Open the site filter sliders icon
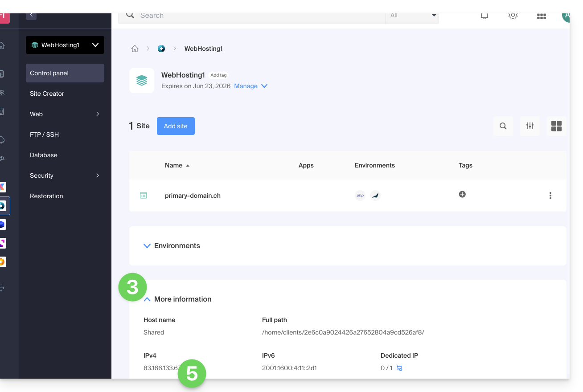The width and height of the screenshot is (583, 392). click(x=530, y=126)
